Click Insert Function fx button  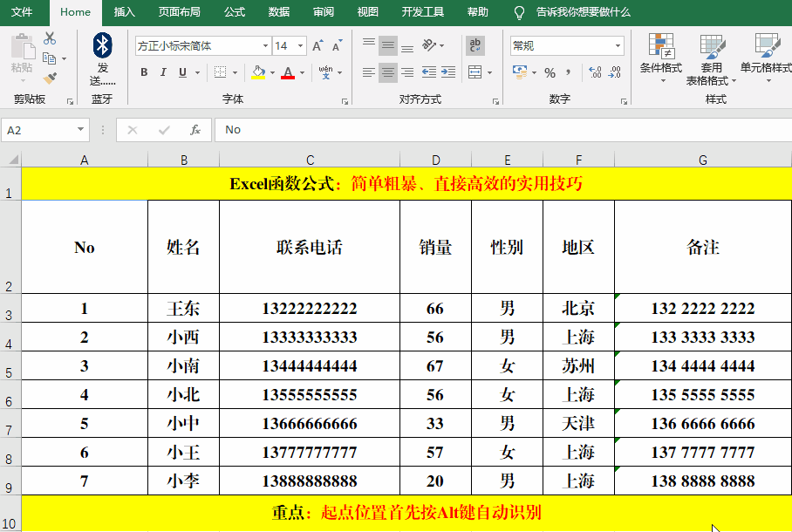(x=195, y=130)
